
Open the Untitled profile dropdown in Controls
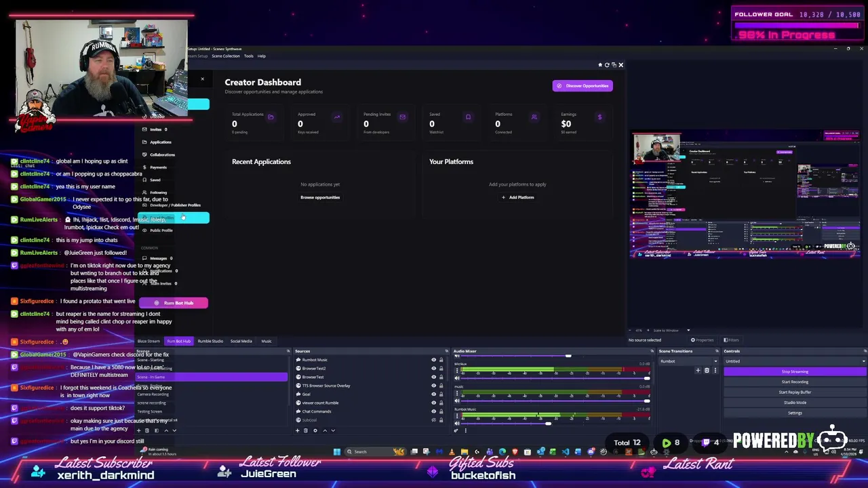pos(795,361)
